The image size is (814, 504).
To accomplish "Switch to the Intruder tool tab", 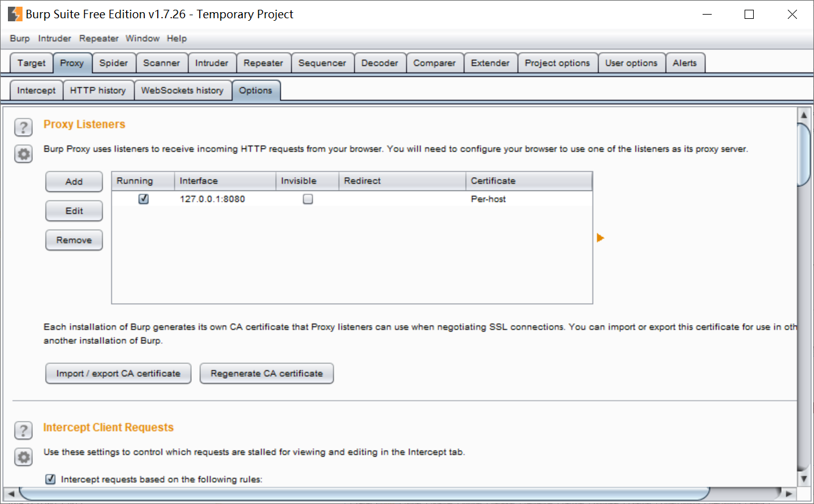I will (211, 63).
